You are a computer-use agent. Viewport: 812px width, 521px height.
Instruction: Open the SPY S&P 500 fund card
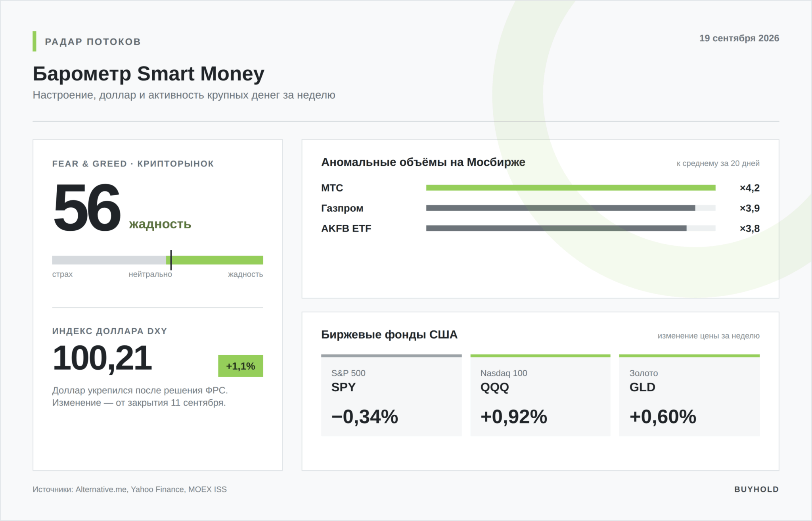(x=391, y=395)
